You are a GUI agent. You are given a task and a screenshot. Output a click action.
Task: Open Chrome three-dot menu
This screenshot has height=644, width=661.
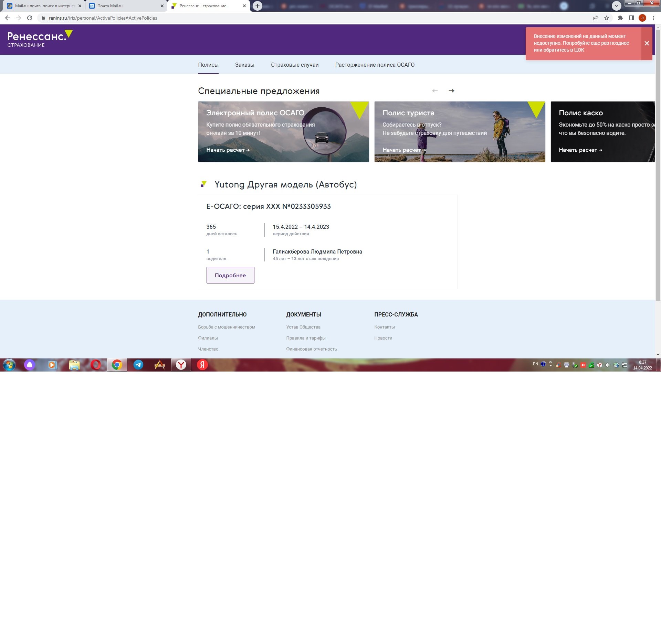tap(653, 18)
